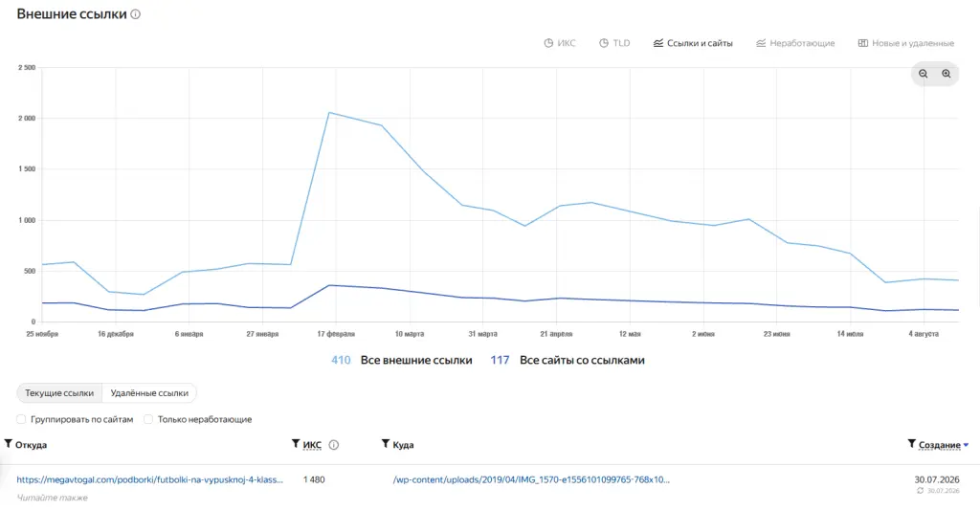The image size is (980, 511).
Task: Click the info icon next to Внешние ссылки
Action: tap(136, 14)
